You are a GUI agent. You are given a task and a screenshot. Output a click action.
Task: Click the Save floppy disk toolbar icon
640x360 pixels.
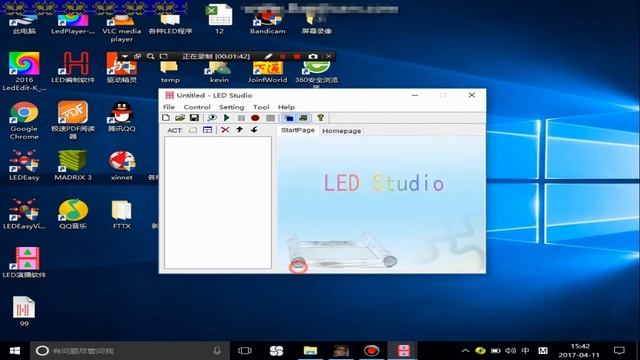(x=194, y=118)
